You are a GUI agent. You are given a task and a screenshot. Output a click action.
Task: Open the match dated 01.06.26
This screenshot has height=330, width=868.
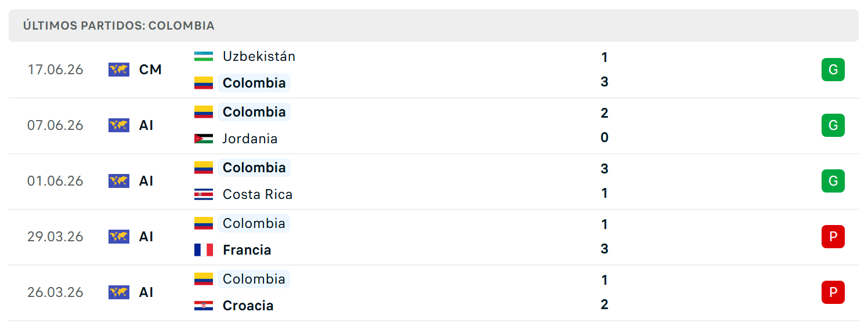pos(433,182)
